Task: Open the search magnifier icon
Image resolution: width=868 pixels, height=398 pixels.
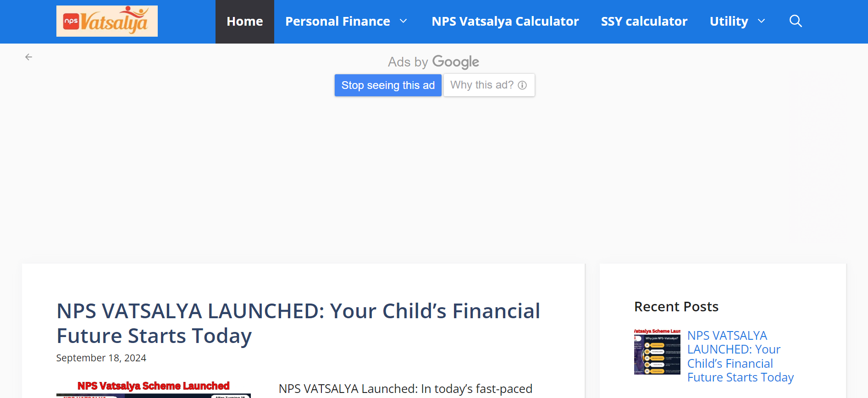Action: pyautogui.click(x=796, y=21)
